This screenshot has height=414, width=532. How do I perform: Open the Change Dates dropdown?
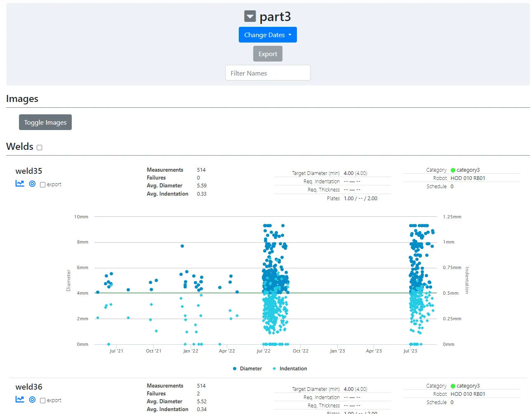click(x=268, y=35)
